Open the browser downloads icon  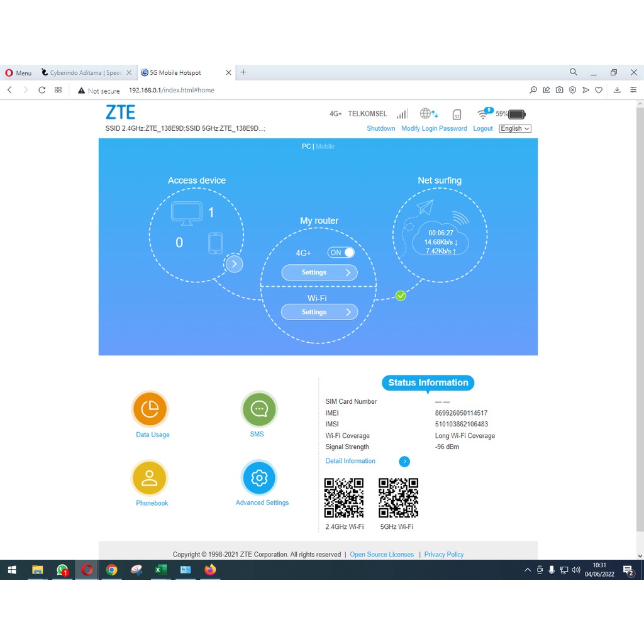tap(617, 90)
